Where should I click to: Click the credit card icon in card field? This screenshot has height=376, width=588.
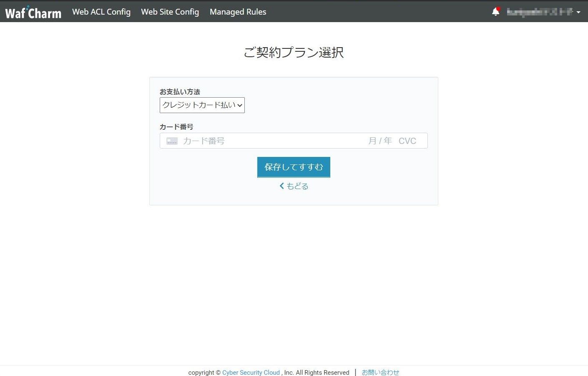(172, 141)
